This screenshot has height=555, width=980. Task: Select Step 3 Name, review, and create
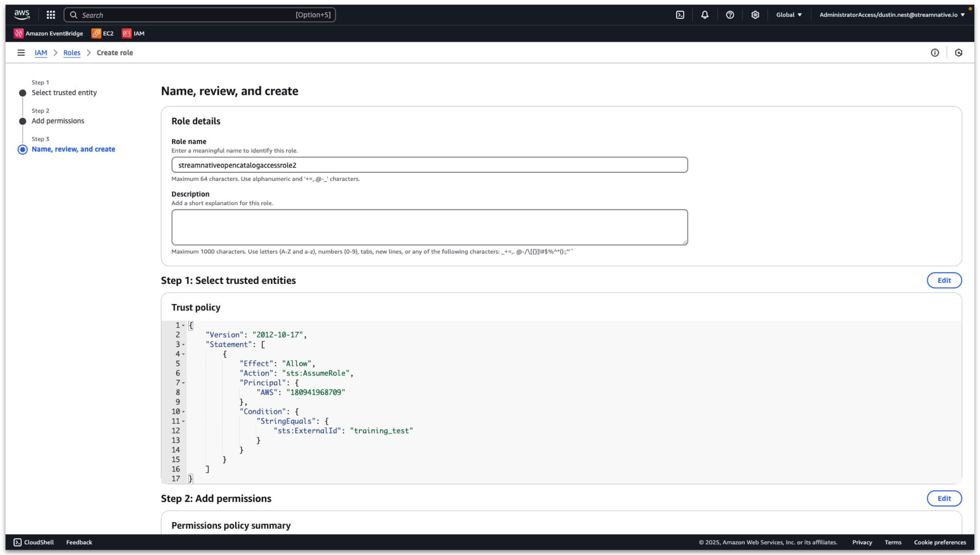pos(73,149)
